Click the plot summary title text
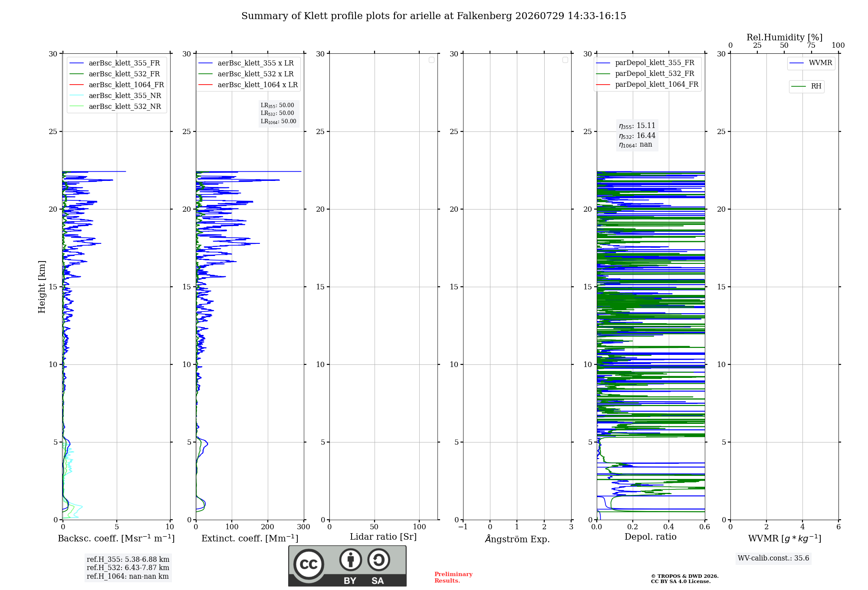Viewport: 868px width, 590px height. (434, 16)
